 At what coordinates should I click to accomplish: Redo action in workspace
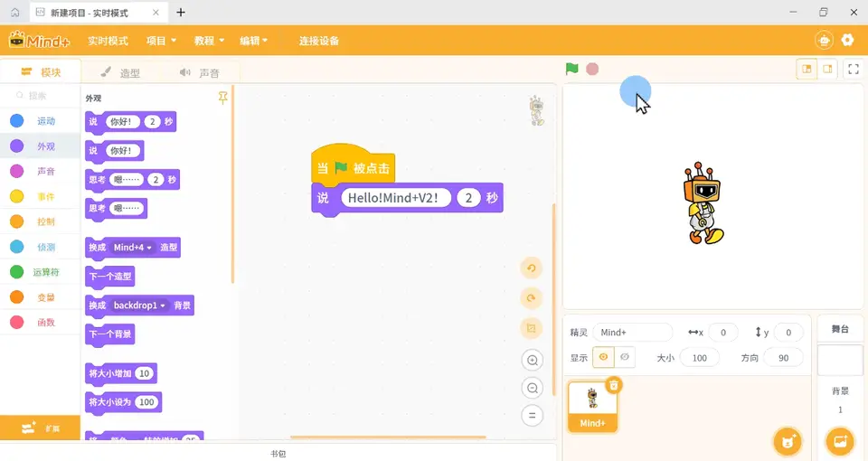[x=532, y=298]
